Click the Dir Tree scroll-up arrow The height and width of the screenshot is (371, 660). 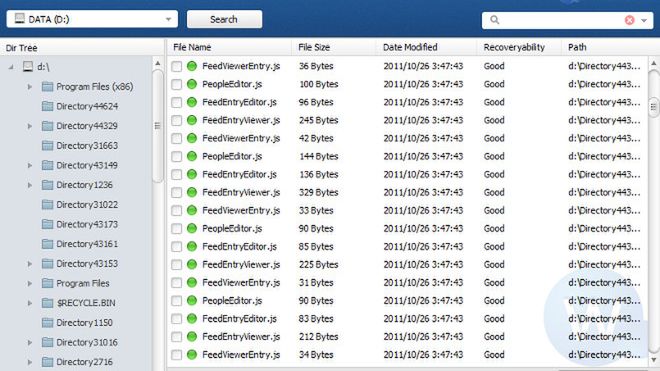coord(157,64)
